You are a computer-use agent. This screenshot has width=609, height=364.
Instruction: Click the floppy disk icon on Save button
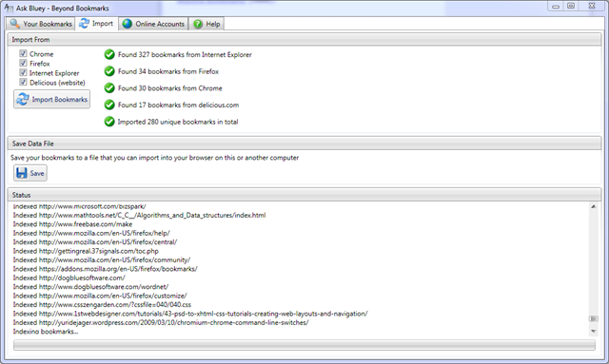pyautogui.click(x=22, y=173)
